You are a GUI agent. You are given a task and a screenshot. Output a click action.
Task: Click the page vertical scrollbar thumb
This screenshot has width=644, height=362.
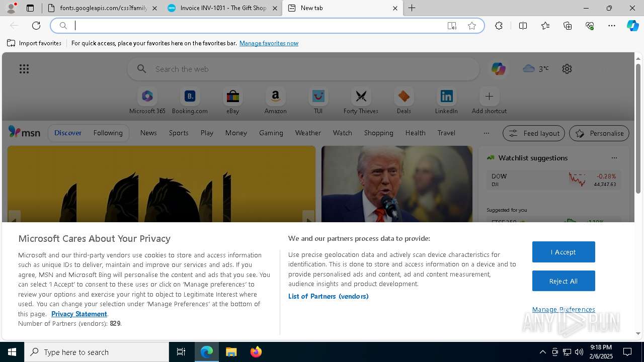(638, 128)
